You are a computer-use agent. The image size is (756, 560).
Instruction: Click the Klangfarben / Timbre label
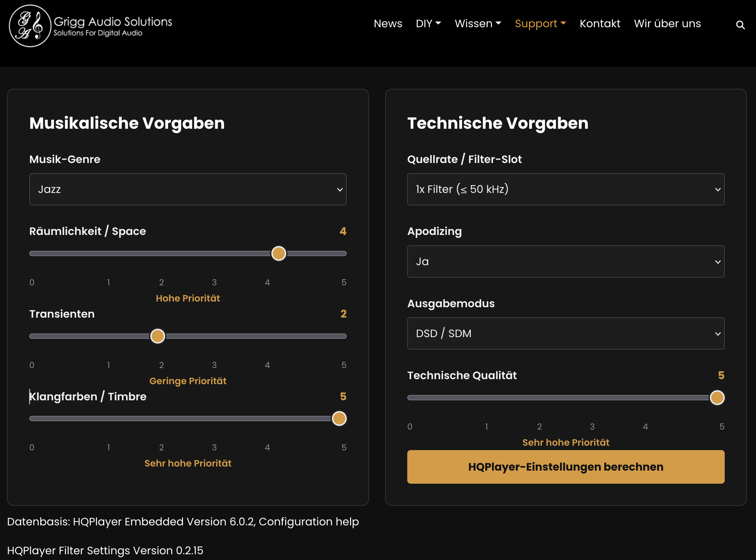pyautogui.click(x=88, y=397)
